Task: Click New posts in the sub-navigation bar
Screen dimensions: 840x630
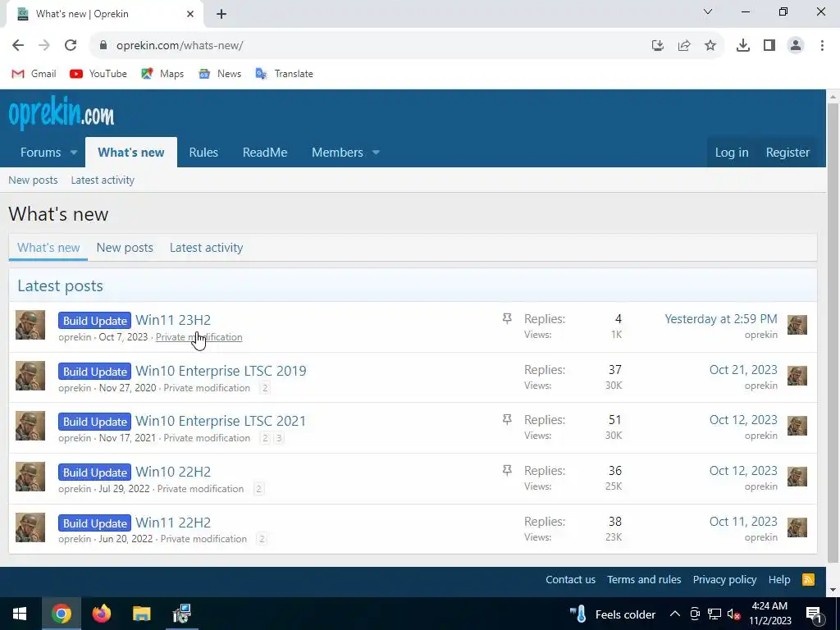Action: pyautogui.click(x=33, y=180)
